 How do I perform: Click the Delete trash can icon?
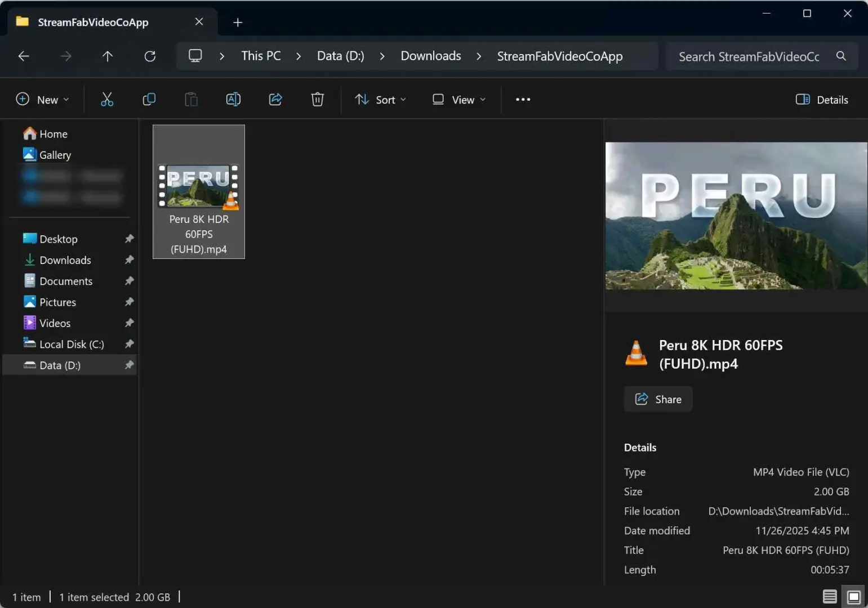(x=318, y=100)
